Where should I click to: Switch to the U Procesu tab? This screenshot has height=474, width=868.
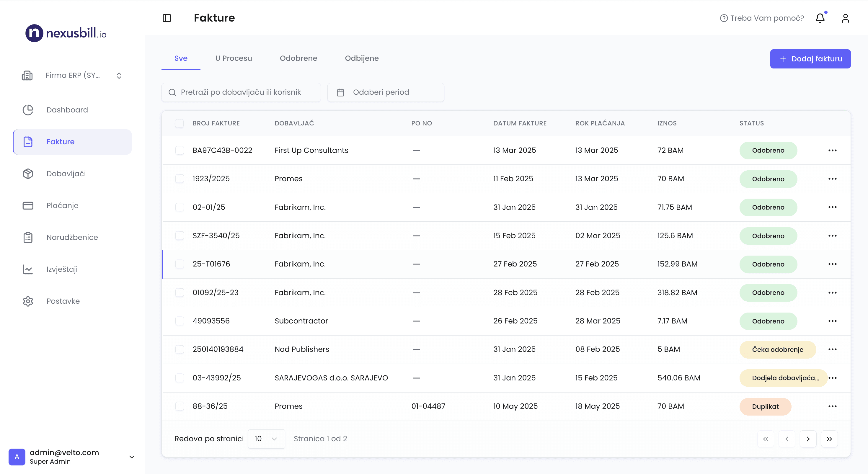tap(234, 58)
